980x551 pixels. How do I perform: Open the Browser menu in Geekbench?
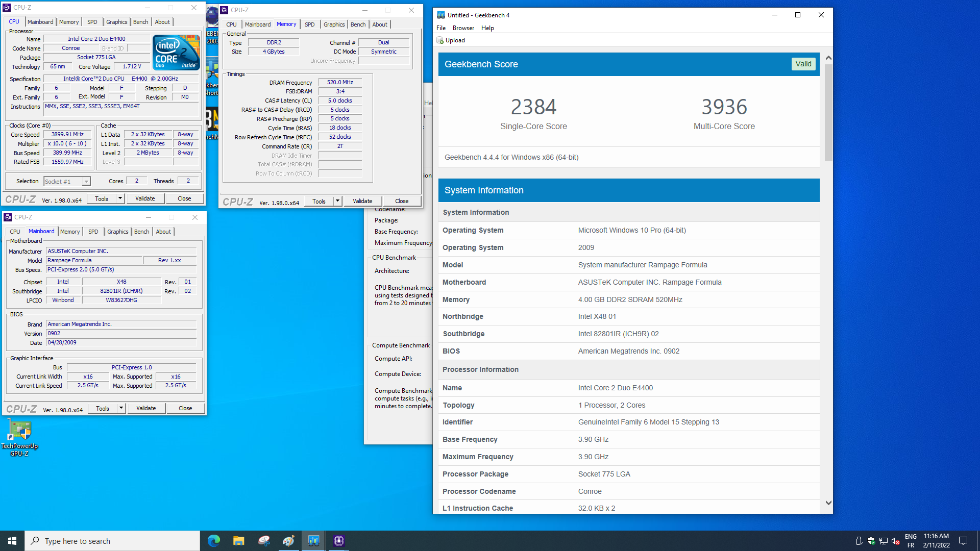(x=463, y=28)
